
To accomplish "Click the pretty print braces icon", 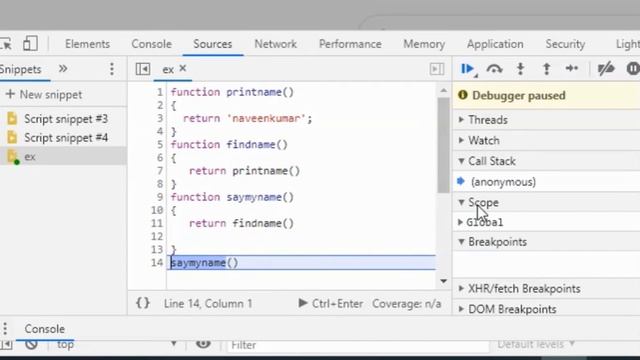I will 143,303.
